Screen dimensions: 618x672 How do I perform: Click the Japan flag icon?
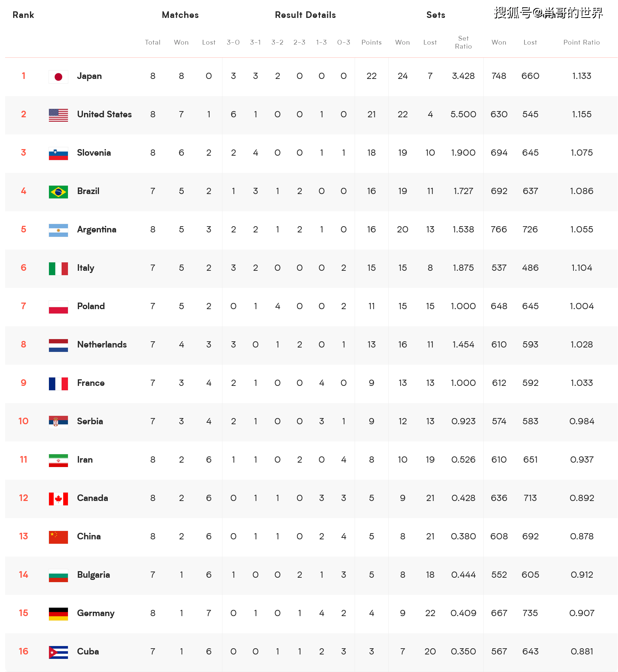tap(58, 77)
